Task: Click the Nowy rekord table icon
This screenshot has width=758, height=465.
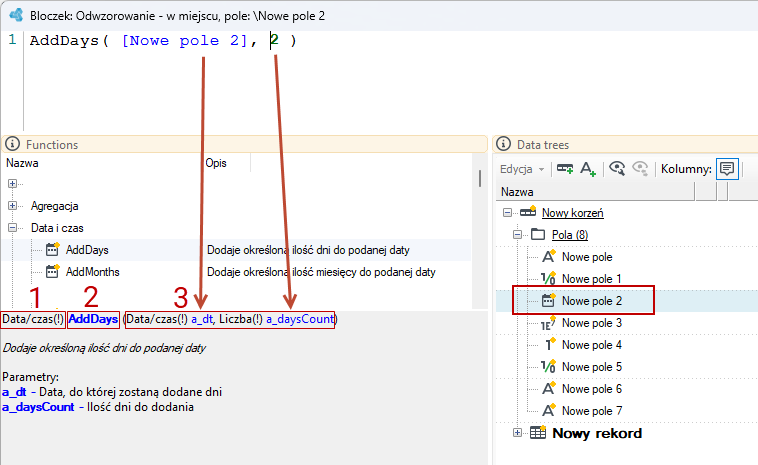Action: click(538, 432)
